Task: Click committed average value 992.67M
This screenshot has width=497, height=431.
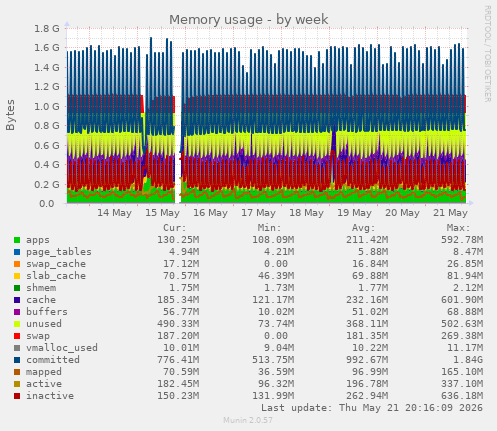Action: [367, 360]
